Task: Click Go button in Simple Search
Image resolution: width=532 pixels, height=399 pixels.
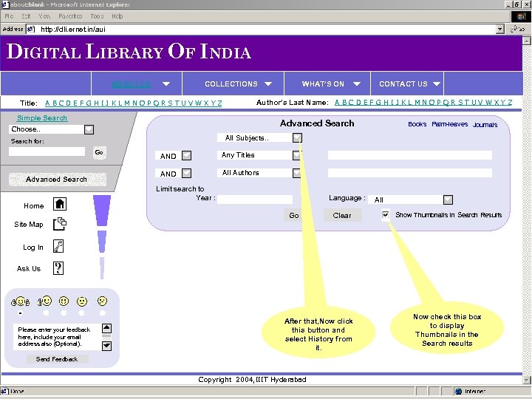Action: click(x=99, y=152)
